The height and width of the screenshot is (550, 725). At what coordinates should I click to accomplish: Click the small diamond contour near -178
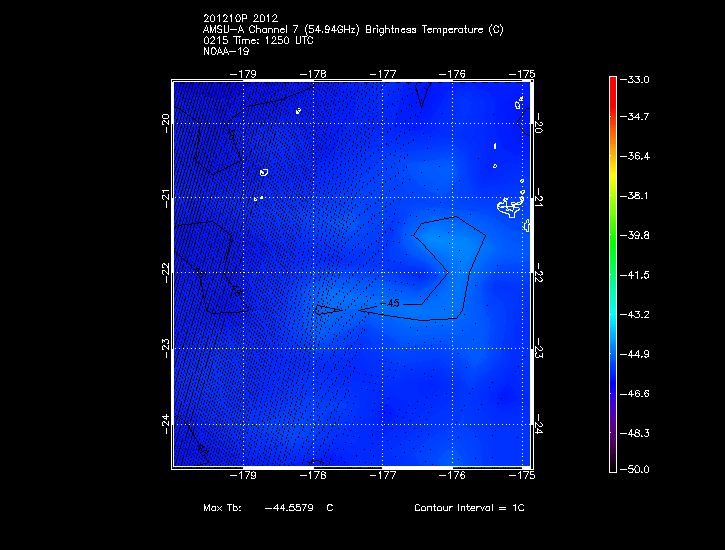tap(325, 310)
